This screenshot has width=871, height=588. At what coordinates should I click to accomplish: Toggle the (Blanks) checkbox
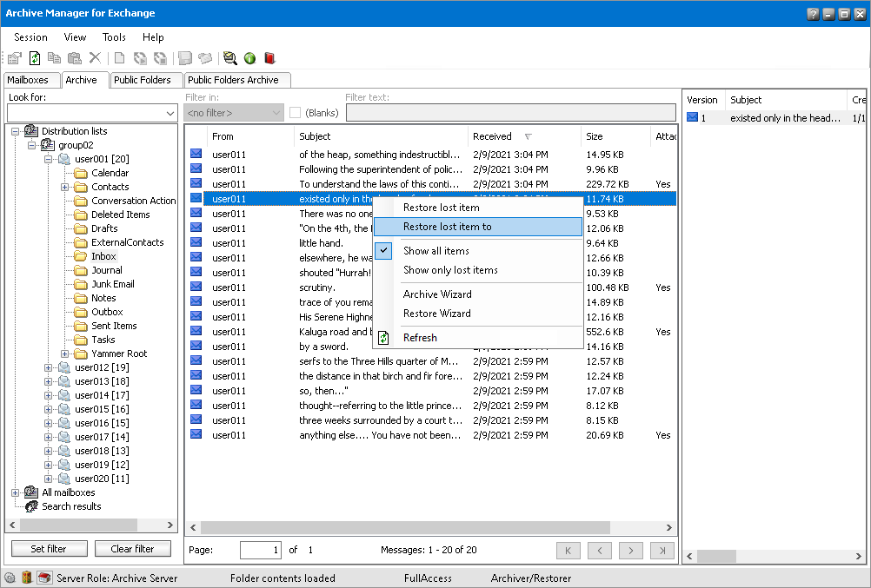[296, 113]
